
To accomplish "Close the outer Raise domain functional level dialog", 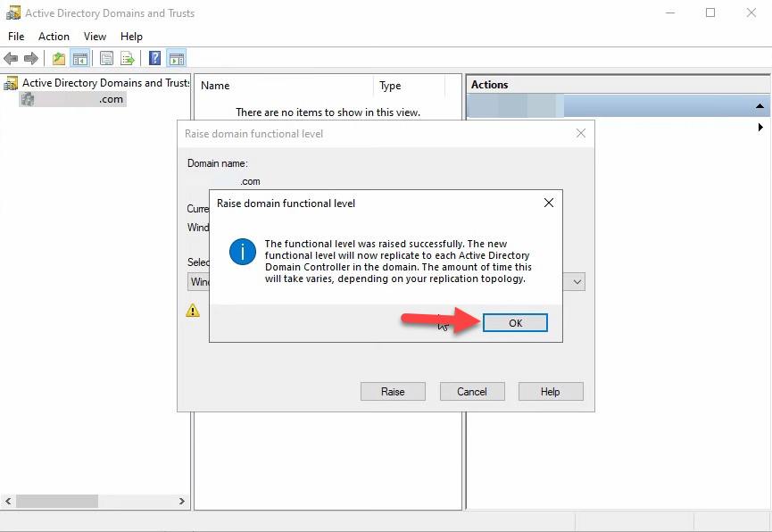I will click(x=581, y=133).
